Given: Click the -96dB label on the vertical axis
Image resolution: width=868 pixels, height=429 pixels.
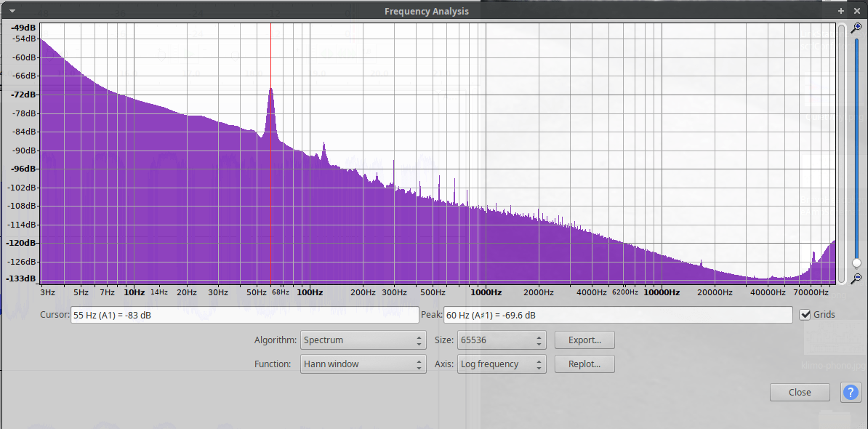Looking at the screenshot, I should tap(25, 169).
